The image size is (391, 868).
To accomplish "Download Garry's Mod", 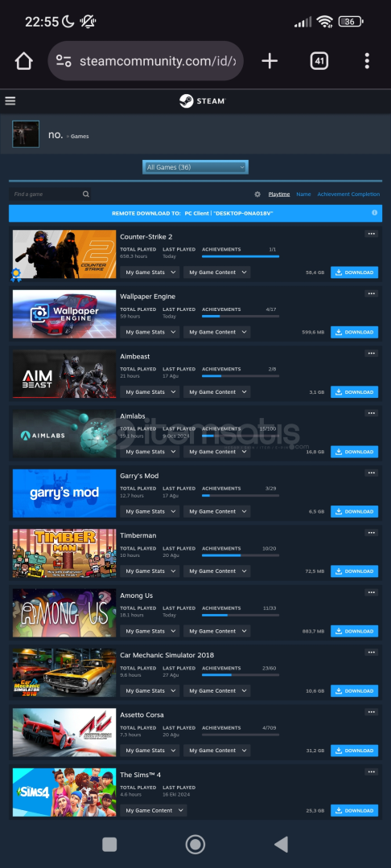I will pos(355,511).
